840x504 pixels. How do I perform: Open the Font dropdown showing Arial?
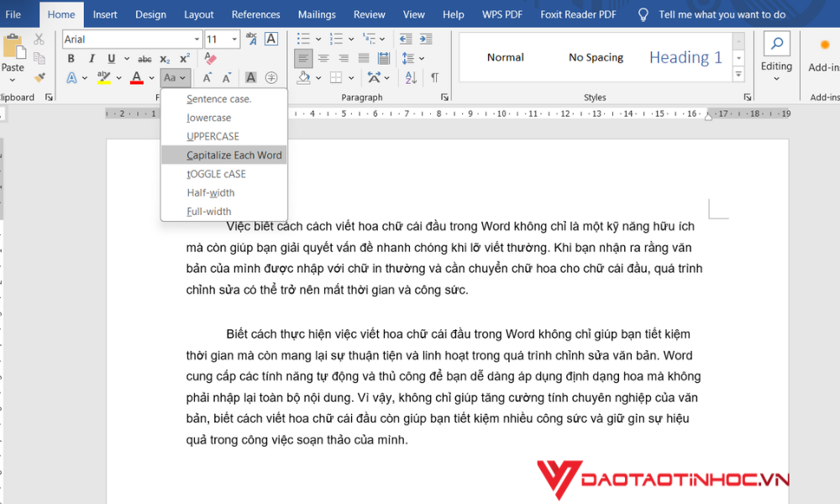click(132, 39)
